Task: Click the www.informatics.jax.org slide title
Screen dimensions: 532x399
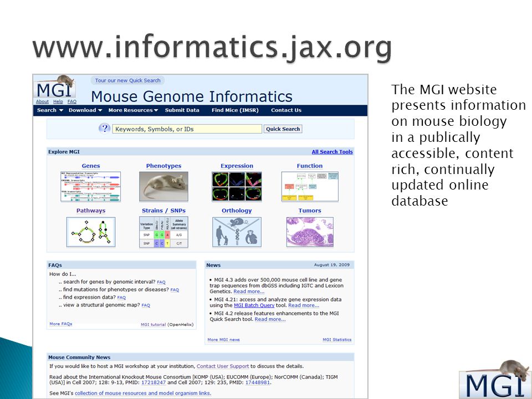Action: point(212,48)
